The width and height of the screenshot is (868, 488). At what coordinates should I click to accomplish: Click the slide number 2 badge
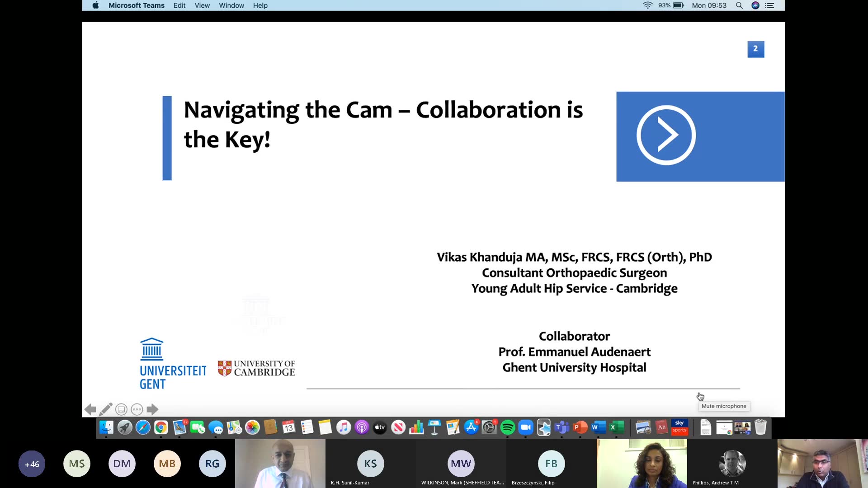coord(755,49)
